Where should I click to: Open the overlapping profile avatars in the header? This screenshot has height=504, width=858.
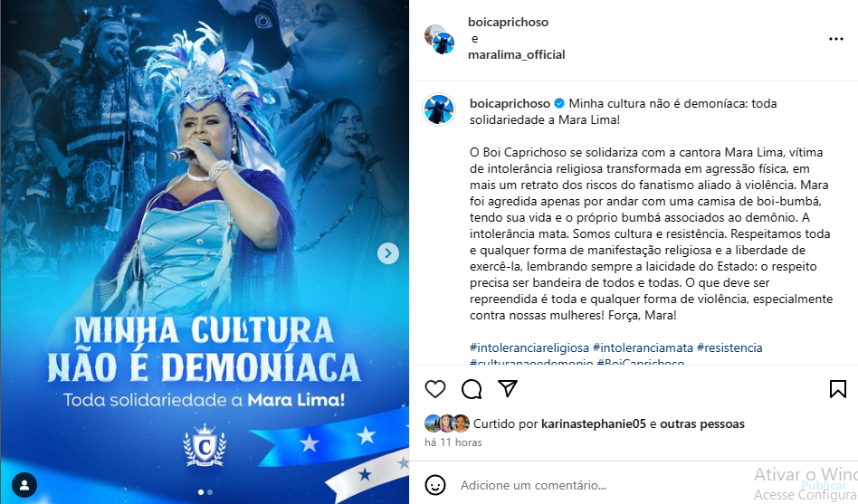[x=439, y=39]
